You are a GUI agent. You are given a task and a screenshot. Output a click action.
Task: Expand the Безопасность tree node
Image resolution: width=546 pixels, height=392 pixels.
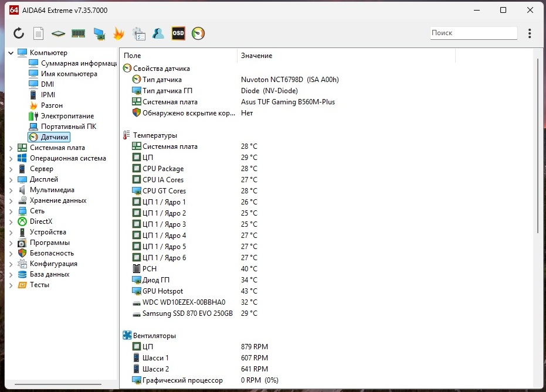11,254
